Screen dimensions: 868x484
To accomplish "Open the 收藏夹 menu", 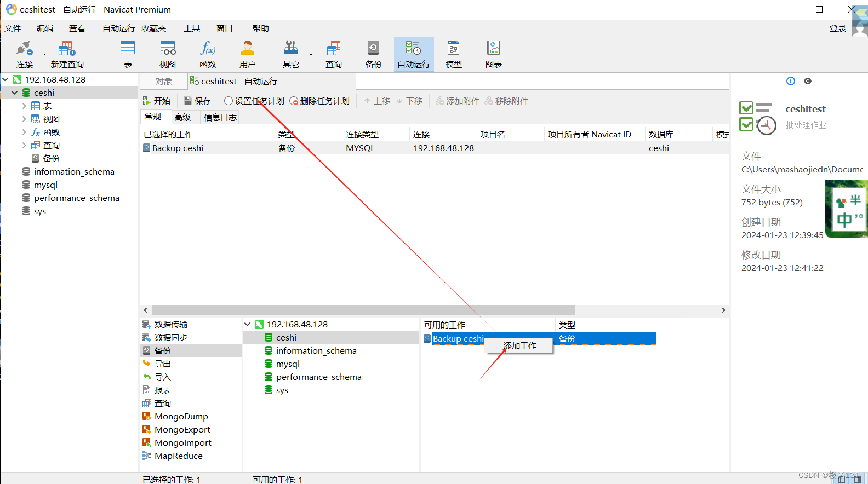I will (153, 28).
